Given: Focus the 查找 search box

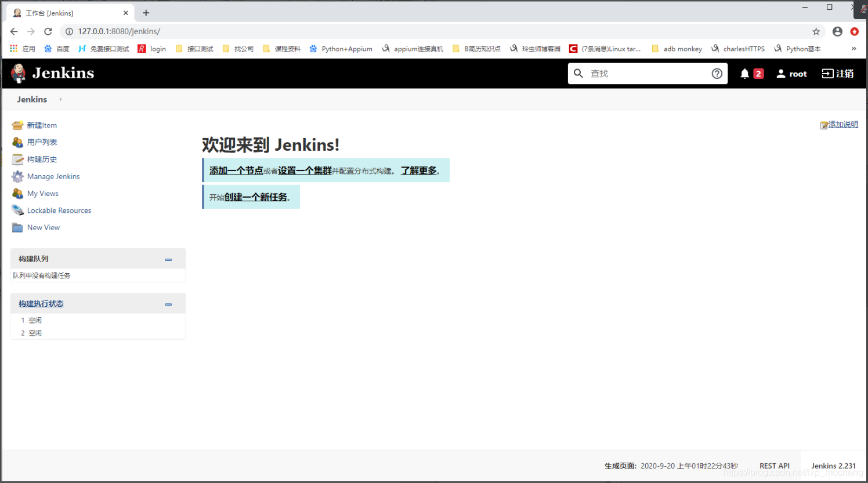Looking at the screenshot, I should coord(648,74).
